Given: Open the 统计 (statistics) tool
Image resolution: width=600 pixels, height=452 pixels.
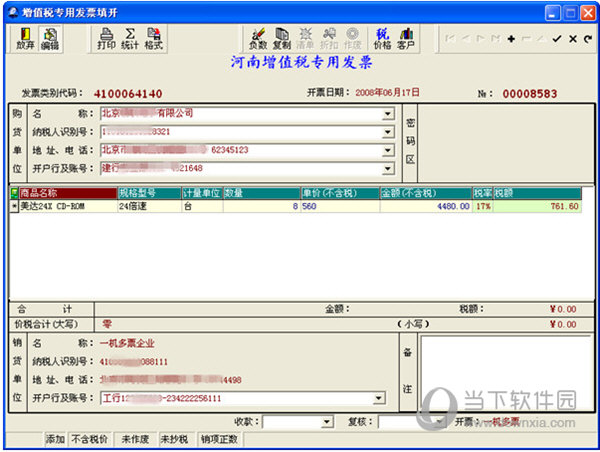Looking at the screenshot, I should 129,39.
